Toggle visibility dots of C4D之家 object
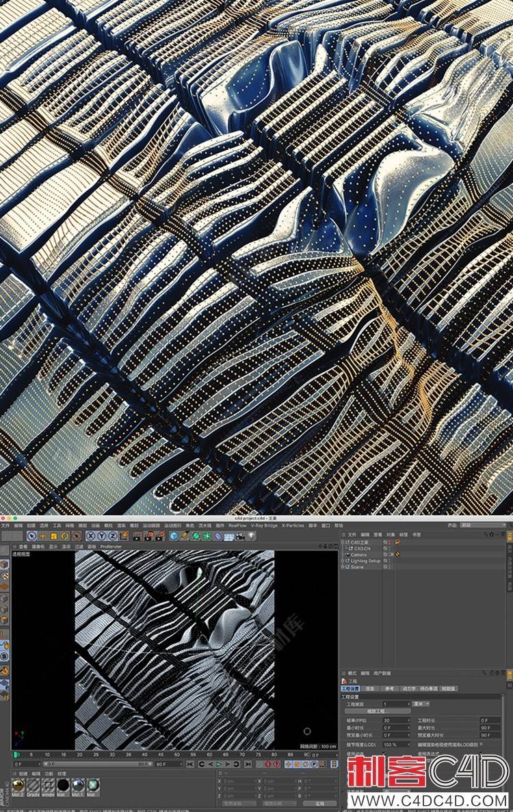The width and height of the screenshot is (513, 812). (x=389, y=542)
